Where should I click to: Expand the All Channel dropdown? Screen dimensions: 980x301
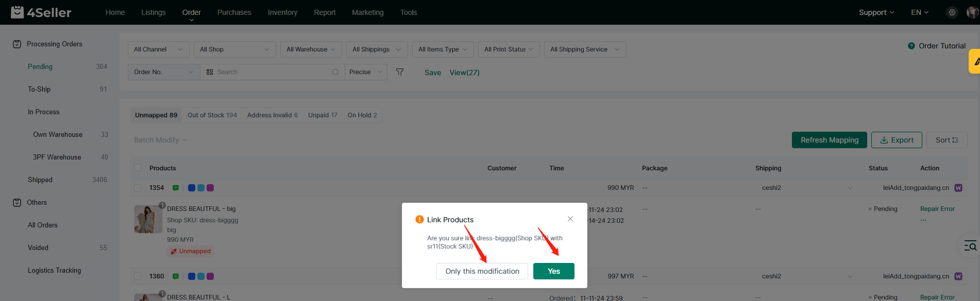[x=158, y=49]
